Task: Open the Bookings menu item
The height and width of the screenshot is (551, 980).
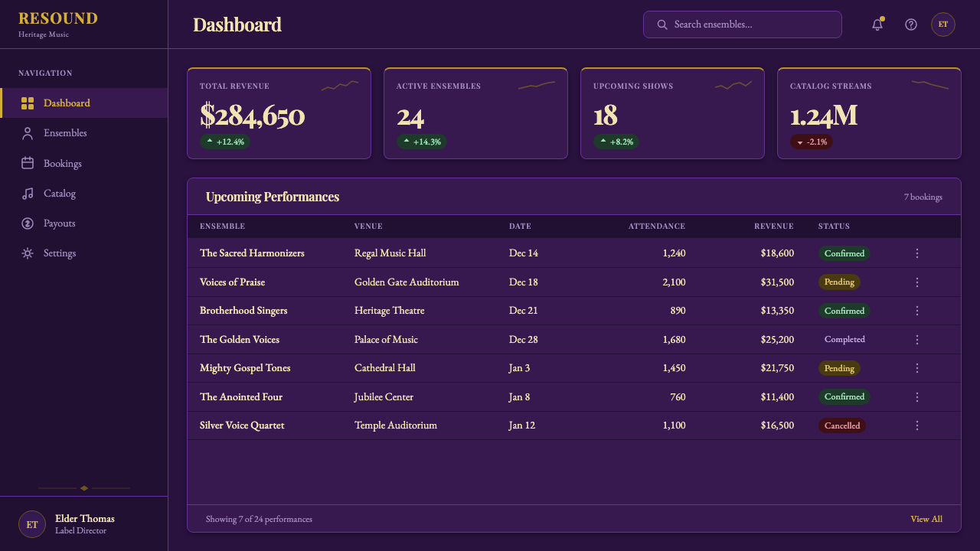Action: [84, 163]
